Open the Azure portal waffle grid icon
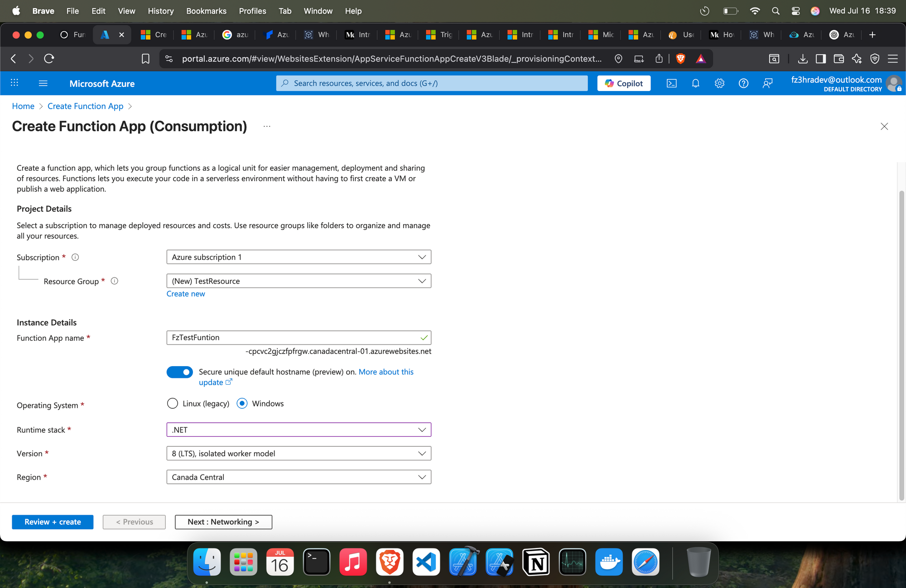This screenshot has width=906, height=588. point(14,83)
